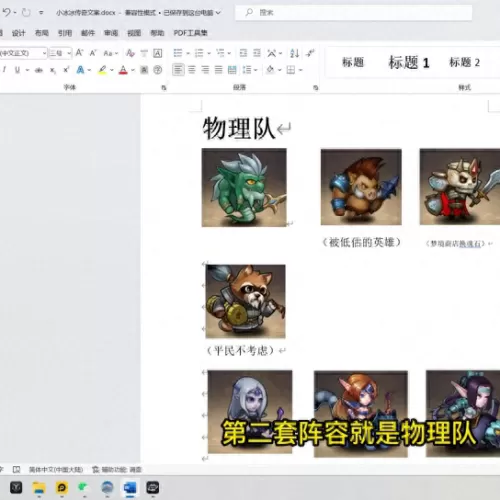Open the font color dropdown arrow
The height and width of the screenshot is (500, 500).
pyautogui.click(x=133, y=70)
